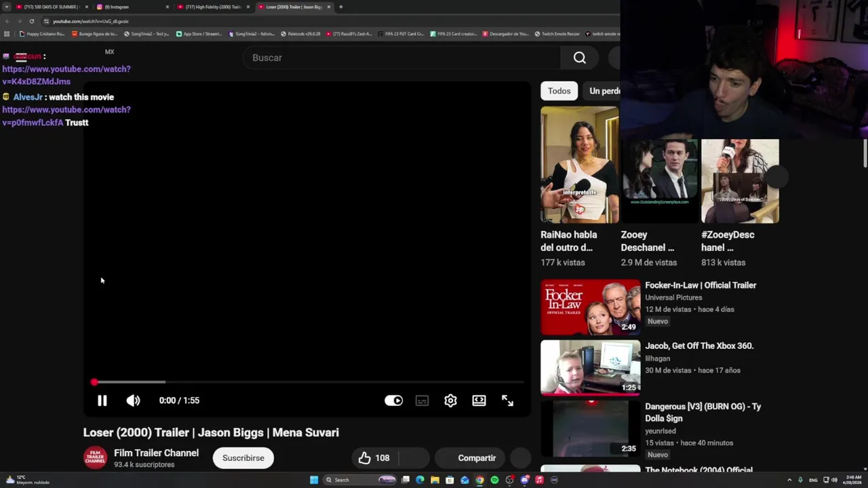Viewport: 868px width, 488px height.
Task: Open Dangerous [V3] (BURN OG) video title
Action: pos(703,412)
